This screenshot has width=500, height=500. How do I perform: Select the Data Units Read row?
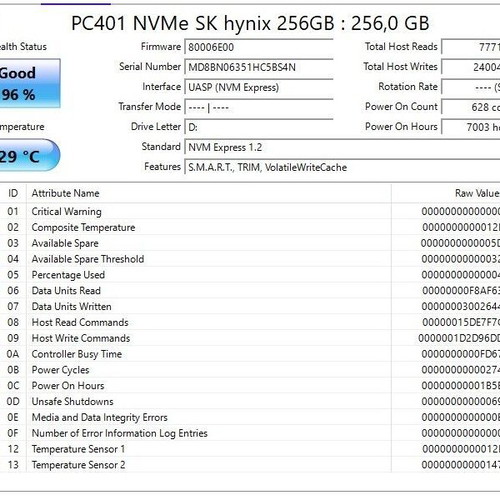click(250, 291)
